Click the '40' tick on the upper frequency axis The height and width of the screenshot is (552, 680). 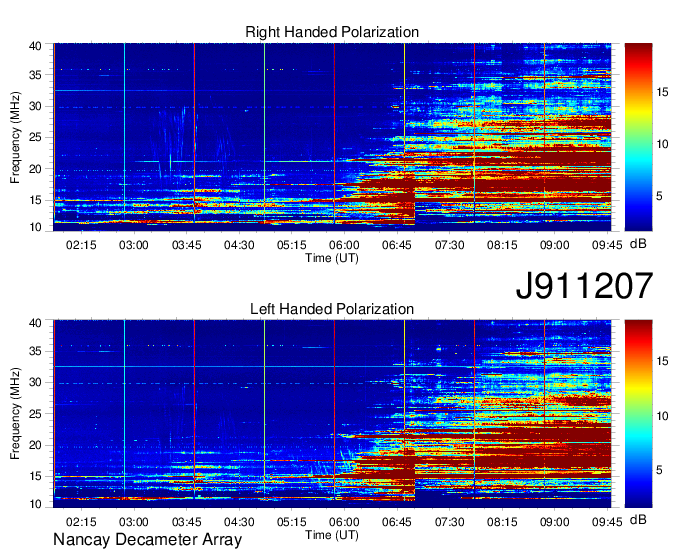click(35, 46)
